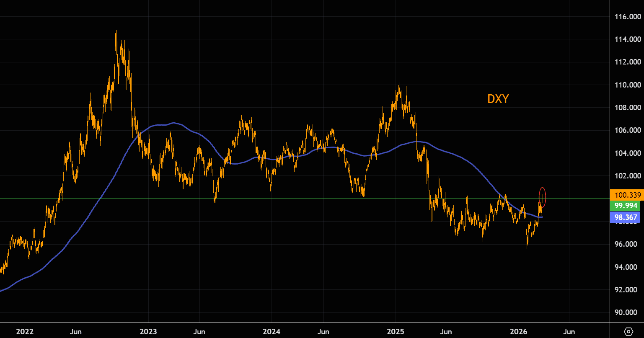
Task: Select the 2024 time axis label
Action: pyautogui.click(x=272, y=332)
